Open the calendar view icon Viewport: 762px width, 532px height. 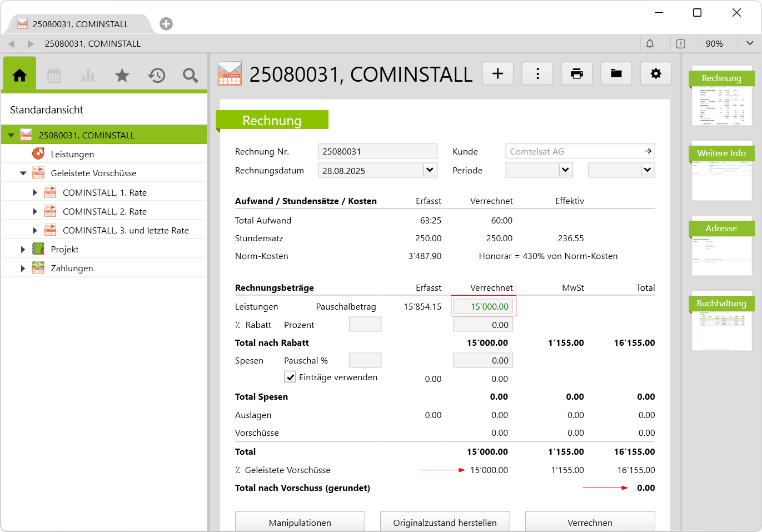coord(54,76)
